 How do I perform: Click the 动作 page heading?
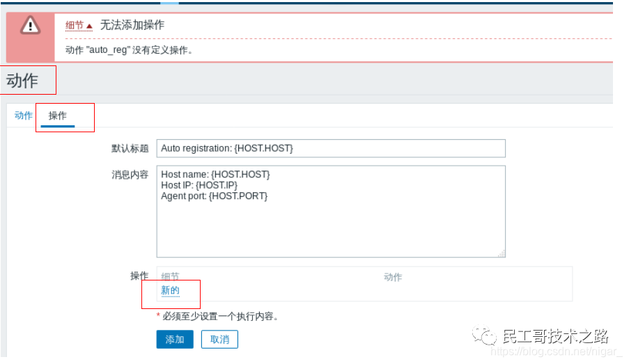(x=22, y=81)
